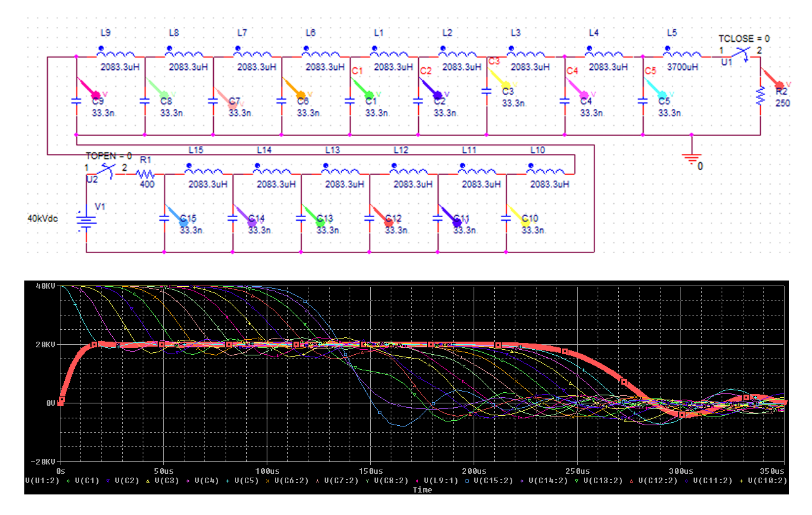Click the V(L9:1) legend entry

click(440, 481)
